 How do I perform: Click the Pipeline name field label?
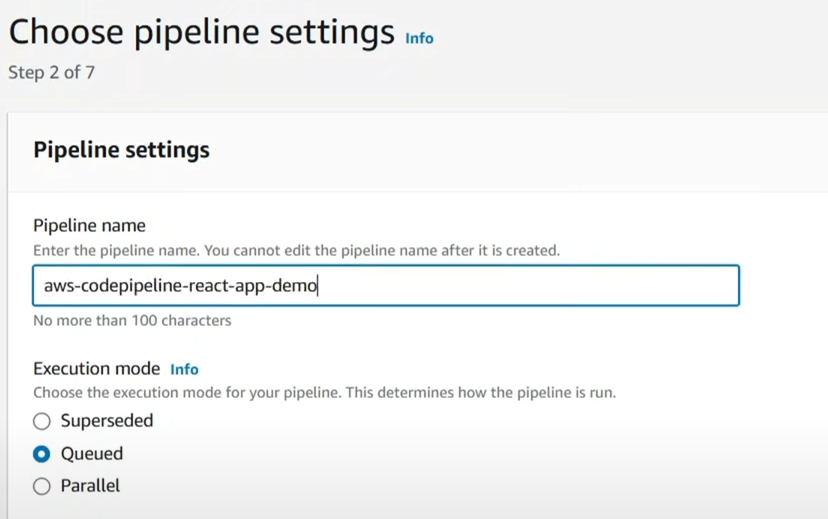click(x=89, y=225)
